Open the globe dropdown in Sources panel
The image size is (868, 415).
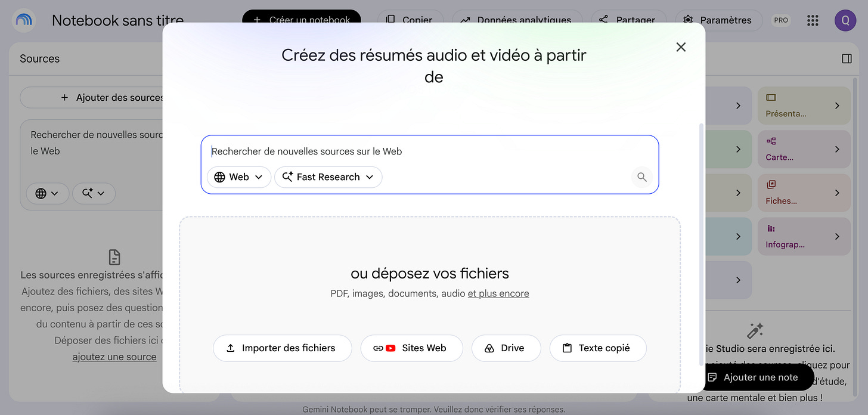click(x=47, y=193)
